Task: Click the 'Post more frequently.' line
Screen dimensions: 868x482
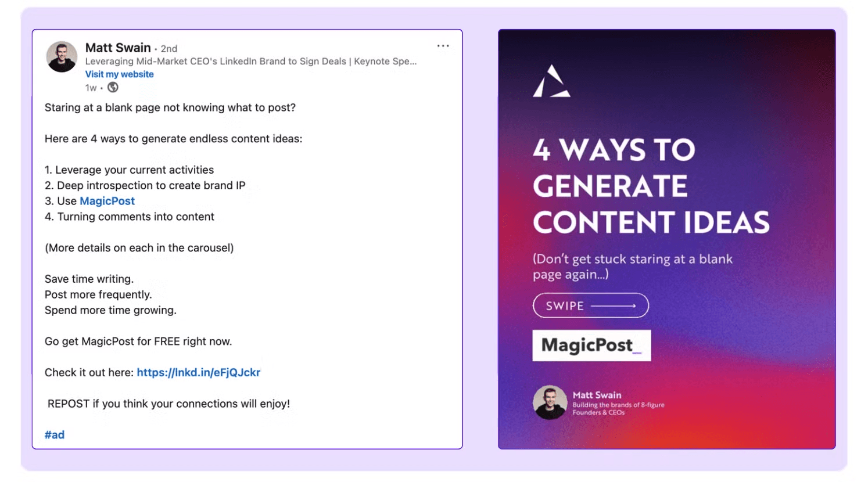Action: [x=98, y=294]
